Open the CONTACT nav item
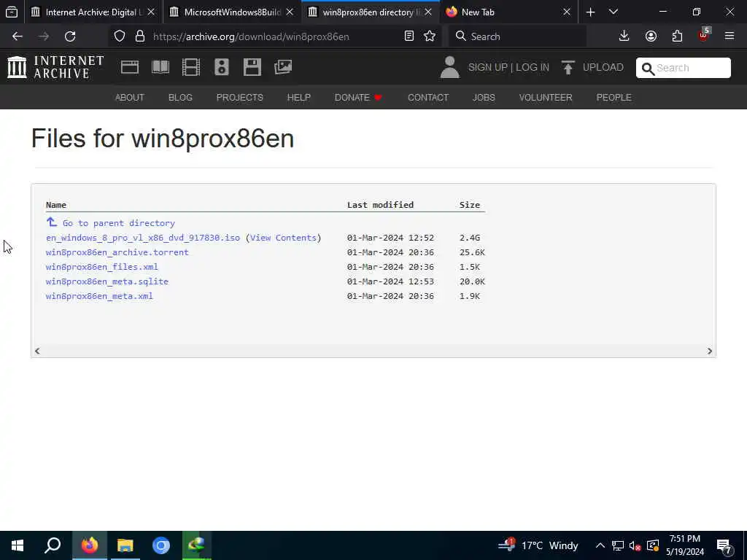Image resolution: width=747 pixels, height=560 pixels. [428, 98]
